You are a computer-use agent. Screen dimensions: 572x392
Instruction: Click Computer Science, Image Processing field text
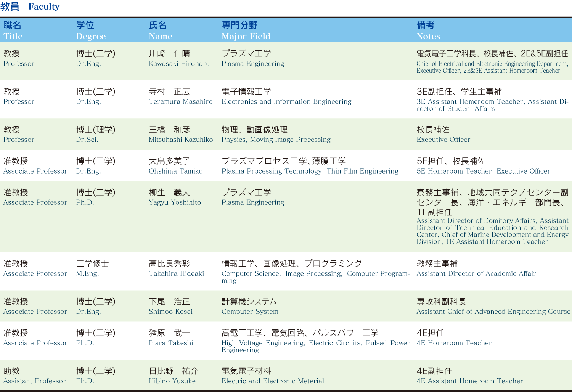pyautogui.click(x=316, y=277)
